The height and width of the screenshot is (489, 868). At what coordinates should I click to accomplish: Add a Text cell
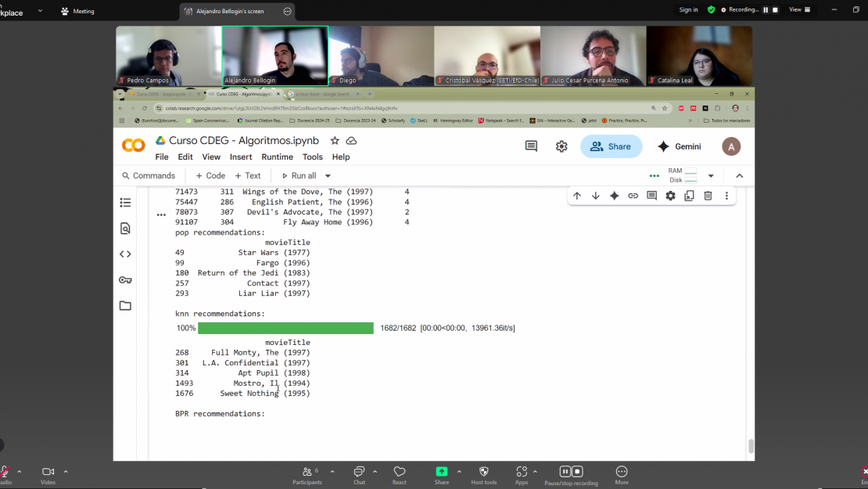[247, 175]
